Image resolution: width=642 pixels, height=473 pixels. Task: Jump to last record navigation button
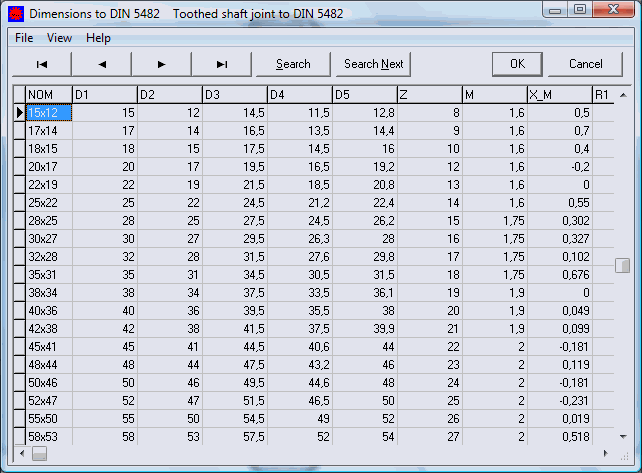pyautogui.click(x=222, y=64)
